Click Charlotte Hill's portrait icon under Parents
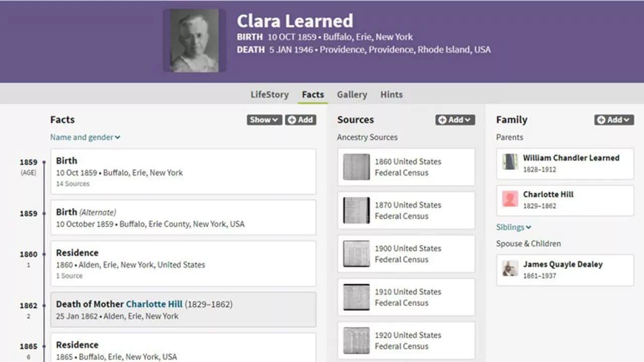 click(x=509, y=200)
